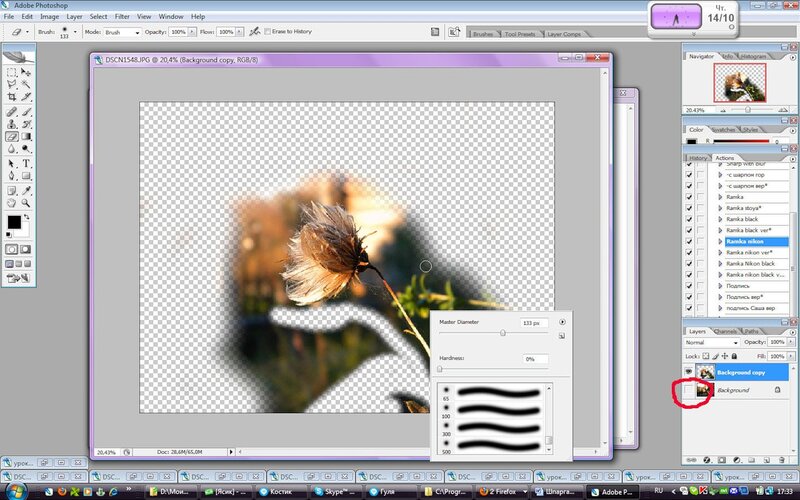
Task: Toggle Lock transparent pixels
Action: [706, 356]
